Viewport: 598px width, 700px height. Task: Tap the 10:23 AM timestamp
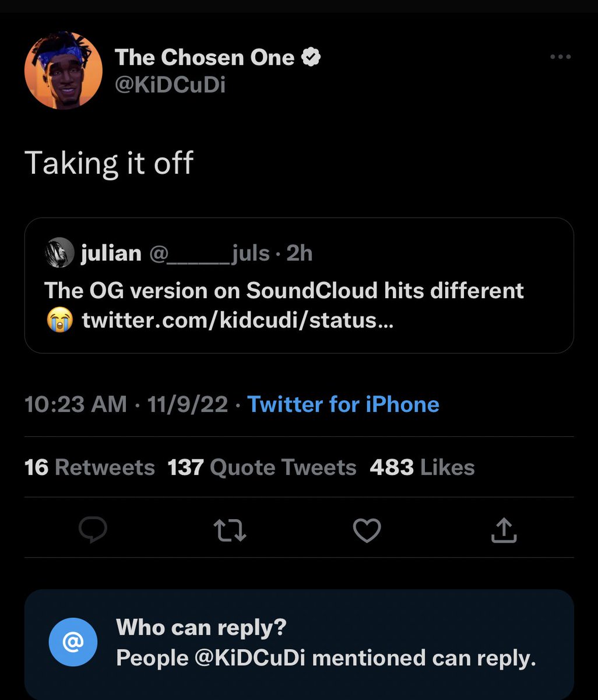click(76, 404)
